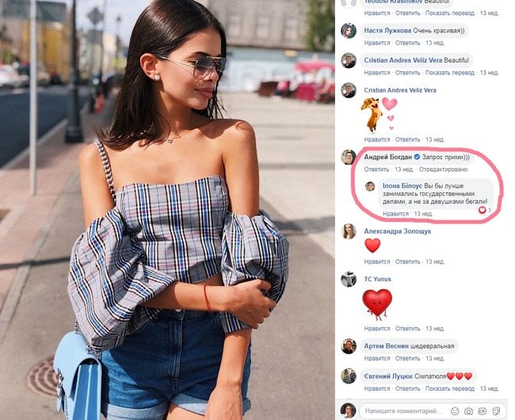Like the comment from Настя Лужкова
This screenshot has width=515, height=420.
coord(376,43)
